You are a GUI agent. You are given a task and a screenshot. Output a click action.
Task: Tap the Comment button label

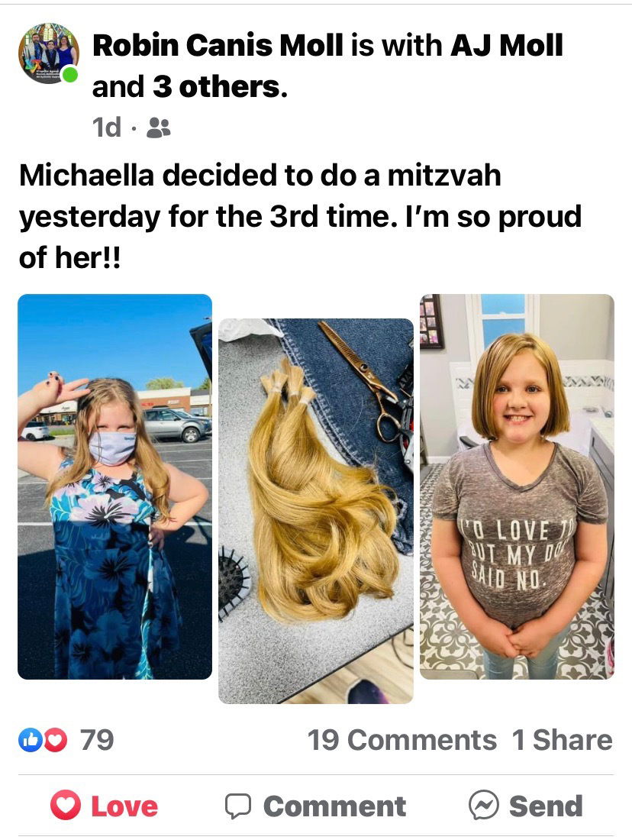335,806
